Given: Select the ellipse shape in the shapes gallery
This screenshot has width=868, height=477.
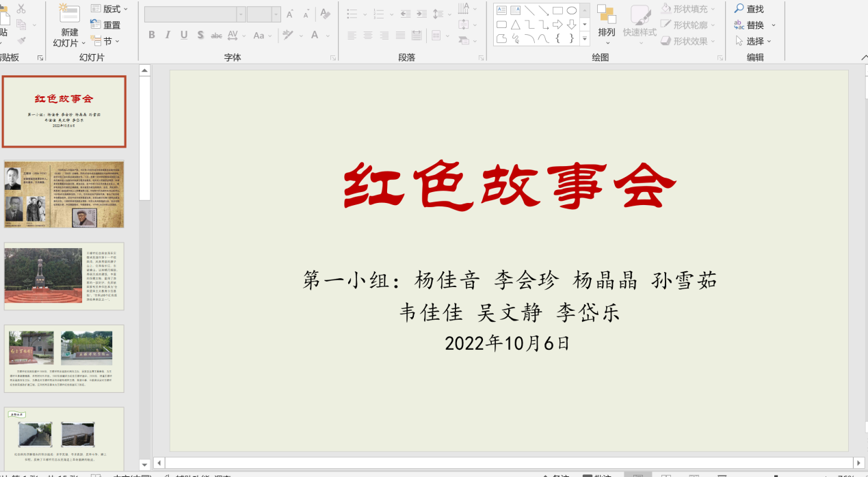Looking at the screenshot, I should pyautogui.click(x=572, y=10).
